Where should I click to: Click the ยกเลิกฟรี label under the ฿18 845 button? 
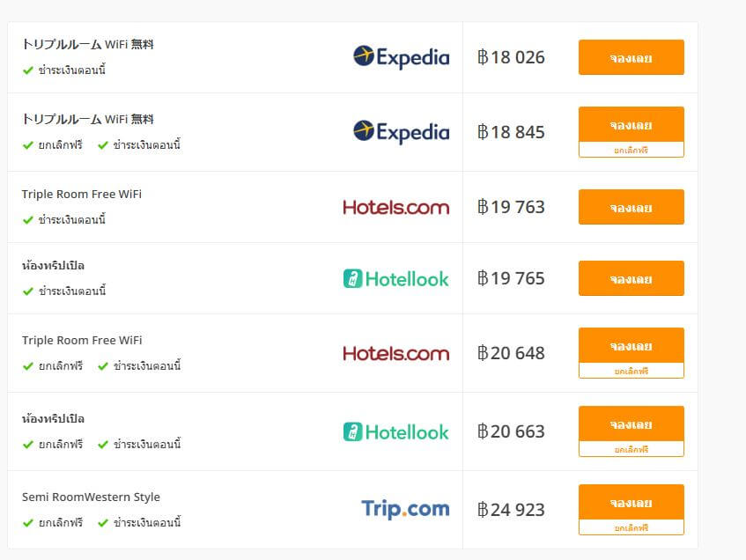(632, 150)
